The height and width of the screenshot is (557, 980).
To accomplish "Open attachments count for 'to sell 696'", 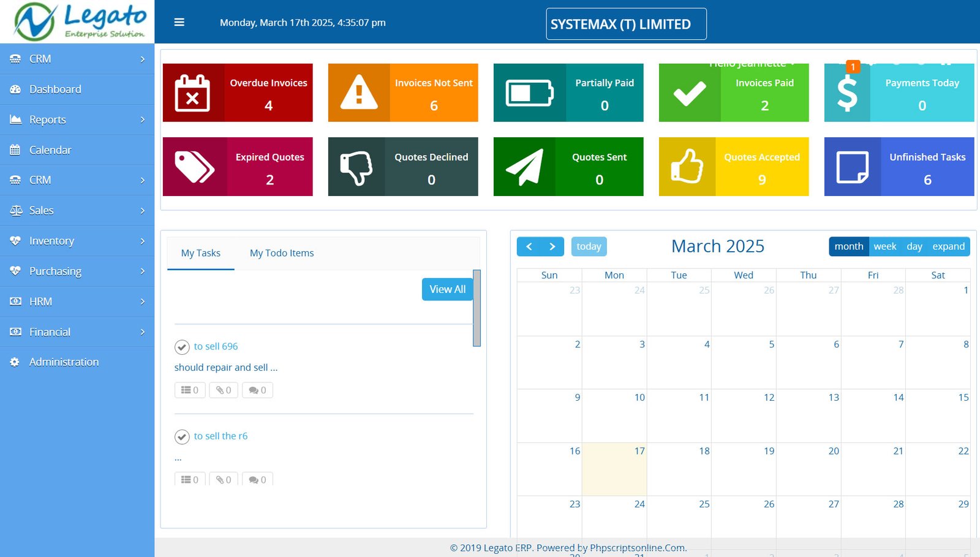I will click(224, 390).
